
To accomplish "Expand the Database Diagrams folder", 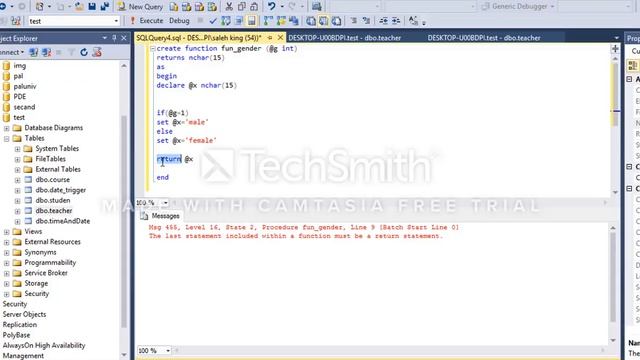I will pos(7,128).
